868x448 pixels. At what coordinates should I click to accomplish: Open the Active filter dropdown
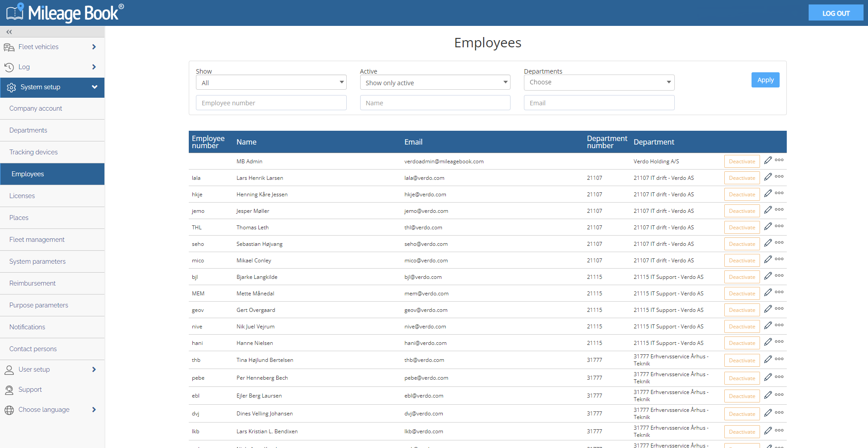coord(435,83)
